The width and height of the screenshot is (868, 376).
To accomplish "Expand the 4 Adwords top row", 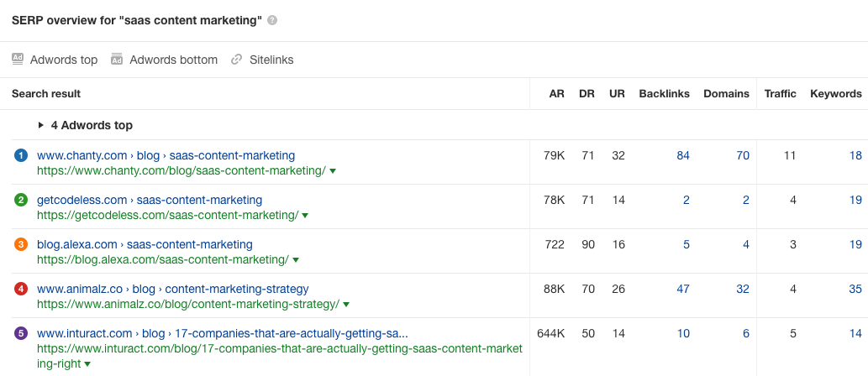I will pyautogui.click(x=41, y=125).
